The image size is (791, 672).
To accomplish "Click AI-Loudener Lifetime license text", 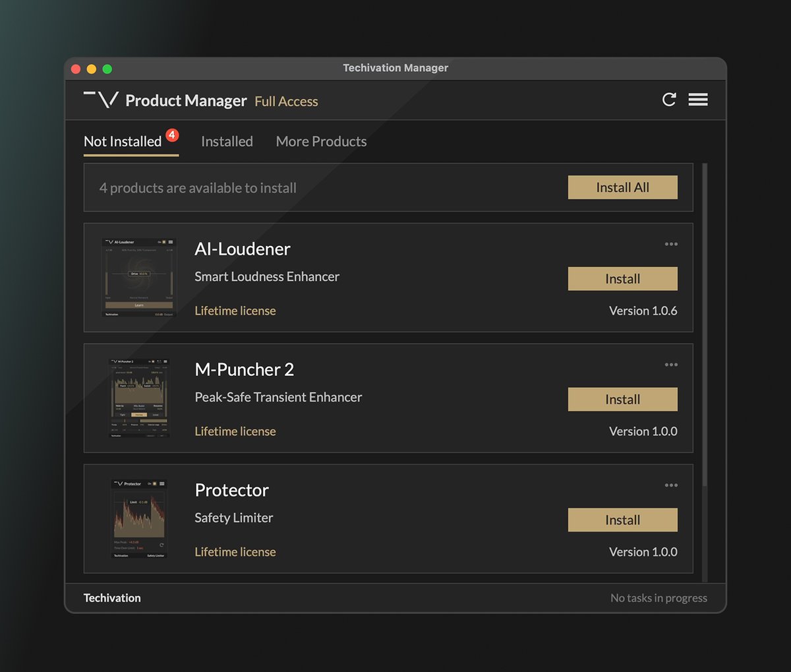I will coord(235,311).
